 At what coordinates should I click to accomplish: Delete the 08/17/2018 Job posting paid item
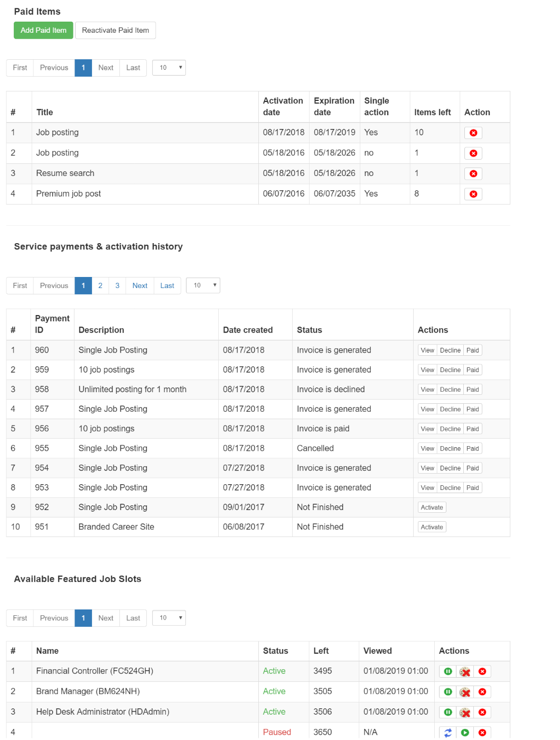(x=473, y=133)
